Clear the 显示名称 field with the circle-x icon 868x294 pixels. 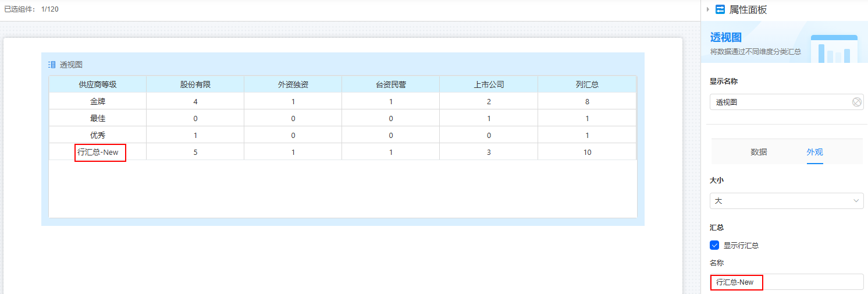856,102
